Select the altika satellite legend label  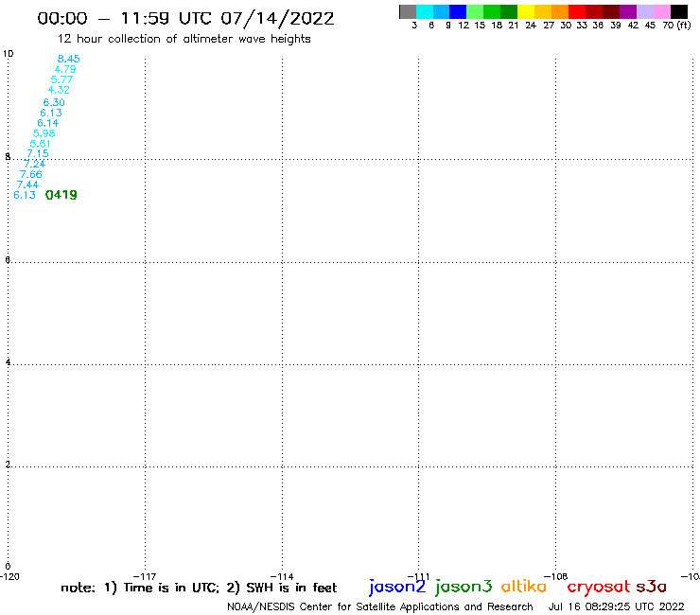pos(524,586)
